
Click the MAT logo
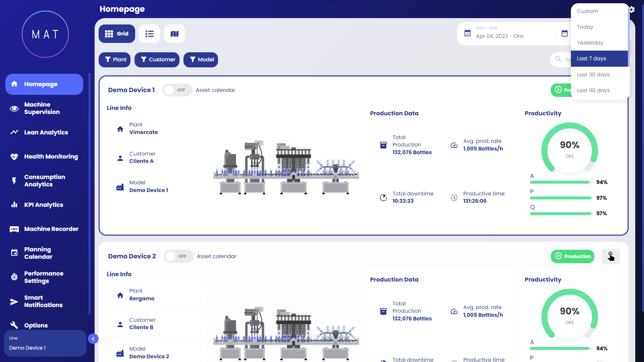click(45, 34)
